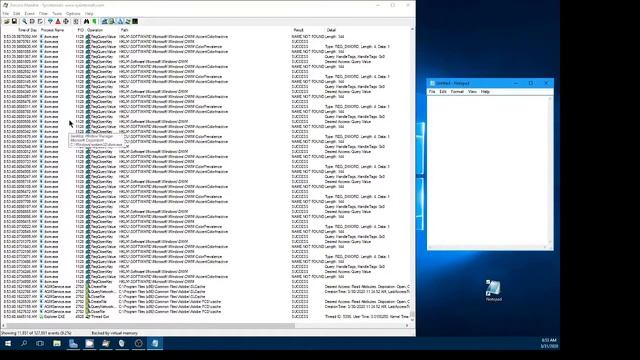The image size is (640, 360).
Task: Open the Help menu in Process Monitor
Action: (x=89, y=13)
